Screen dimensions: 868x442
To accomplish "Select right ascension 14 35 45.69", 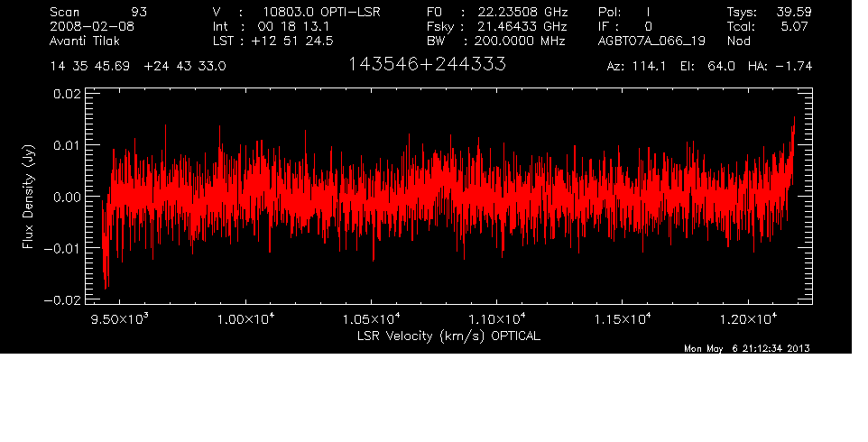I will [x=89, y=67].
